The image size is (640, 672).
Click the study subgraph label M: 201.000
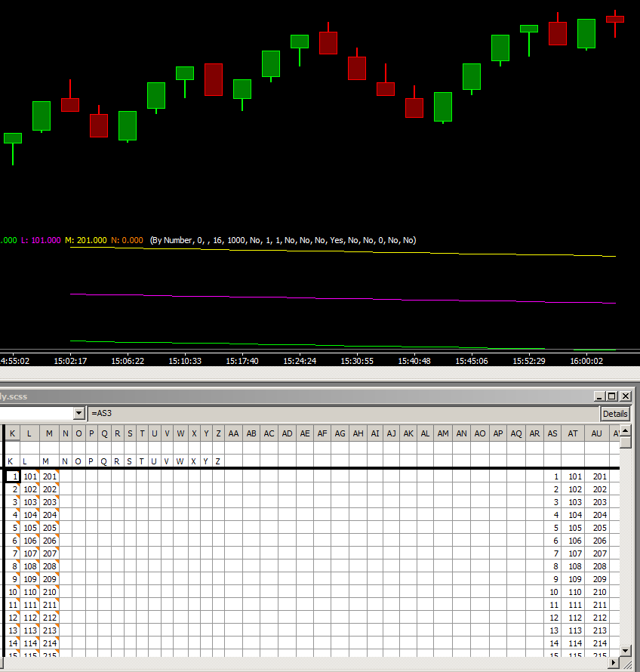tap(86, 240)
